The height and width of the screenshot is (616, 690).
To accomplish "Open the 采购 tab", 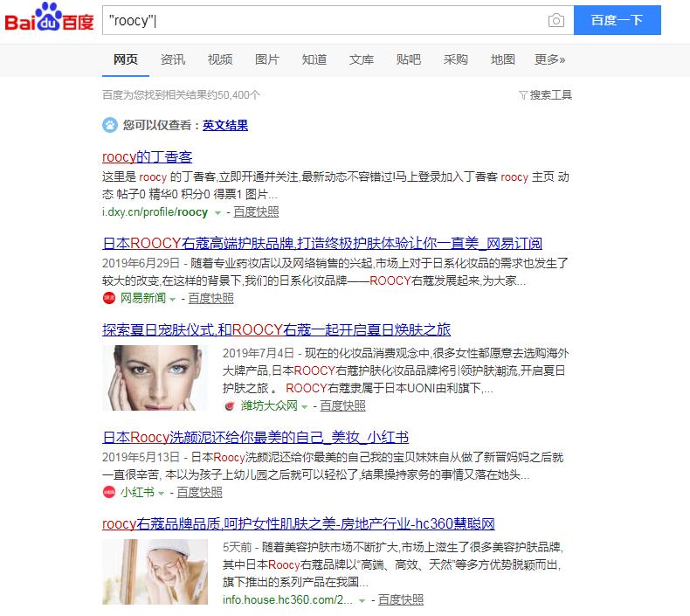I will pos(455,59).
